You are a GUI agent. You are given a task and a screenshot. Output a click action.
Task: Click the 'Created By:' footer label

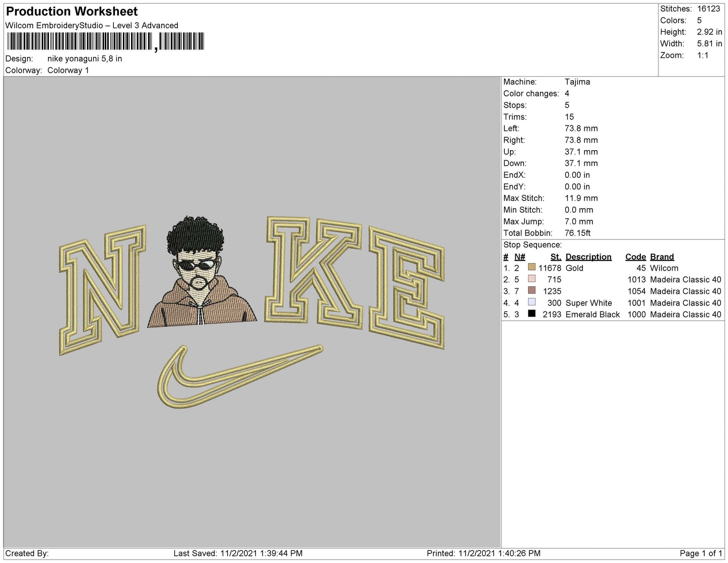coord(27,553)
